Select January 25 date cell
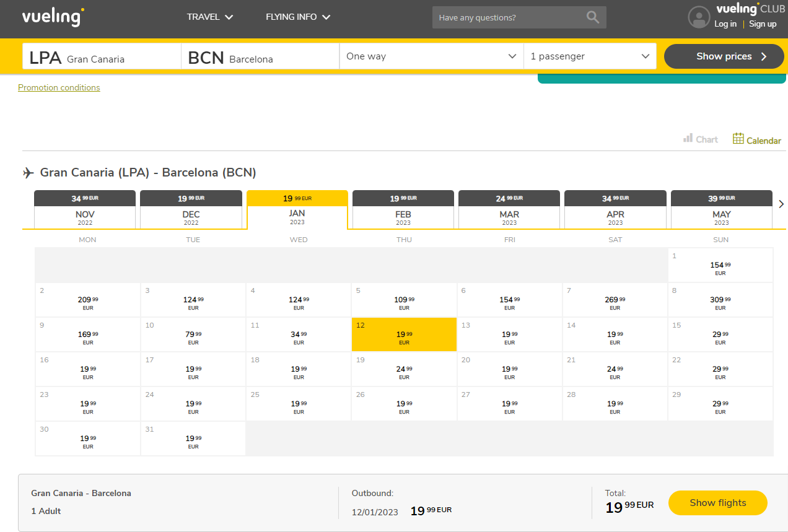Viewport: 788px width, 532px height. click(299, 404)
